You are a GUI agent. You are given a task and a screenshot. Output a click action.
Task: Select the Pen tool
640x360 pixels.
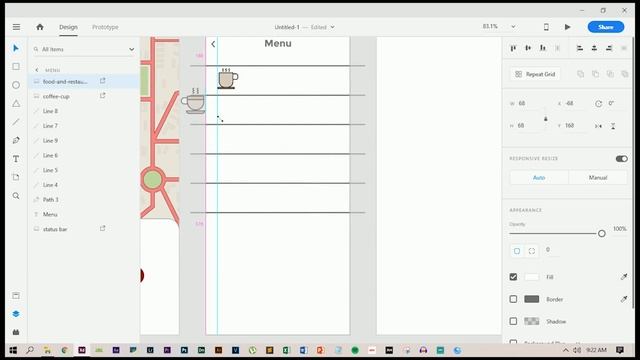click(16, 140)
